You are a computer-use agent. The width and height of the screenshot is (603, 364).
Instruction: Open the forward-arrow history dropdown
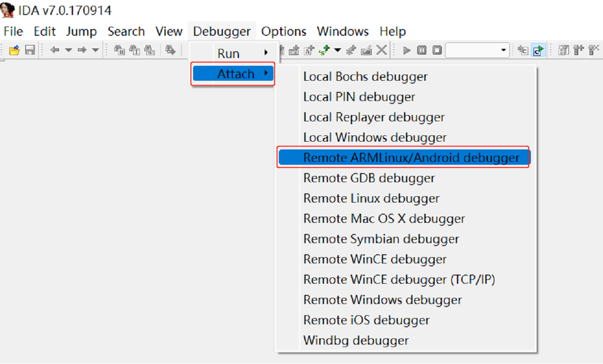(95, 50)
